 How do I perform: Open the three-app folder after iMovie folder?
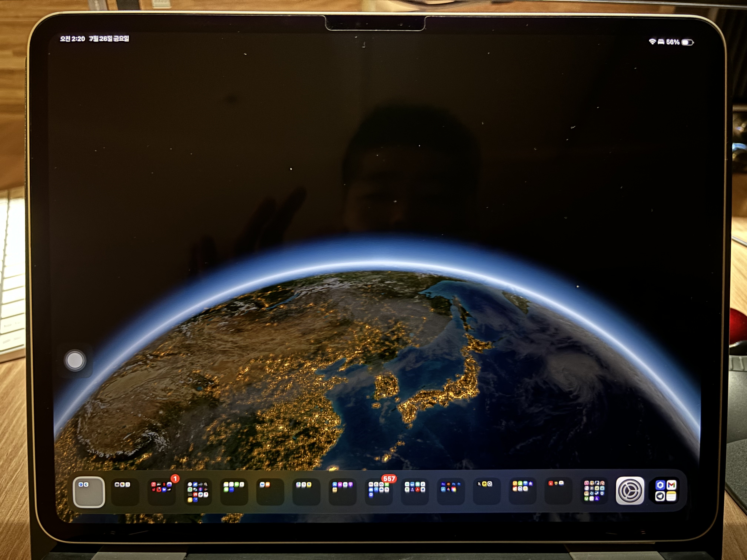[559, 492]
